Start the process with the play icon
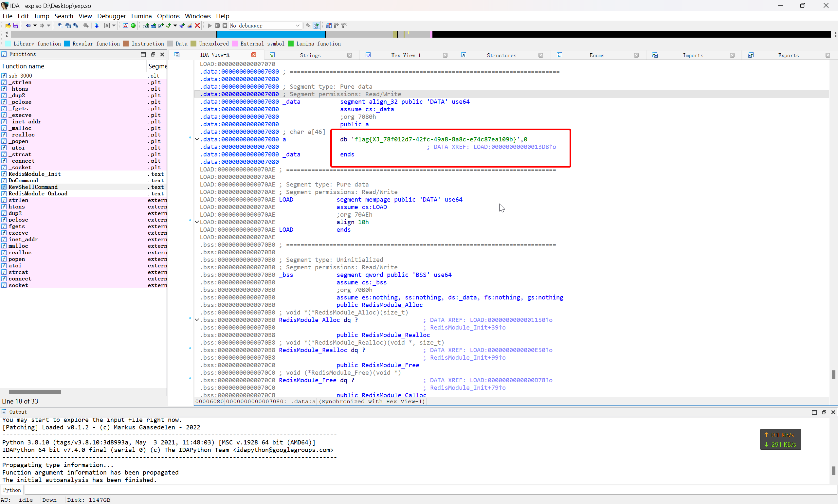838x504 pixels. (x=209, y=26)
